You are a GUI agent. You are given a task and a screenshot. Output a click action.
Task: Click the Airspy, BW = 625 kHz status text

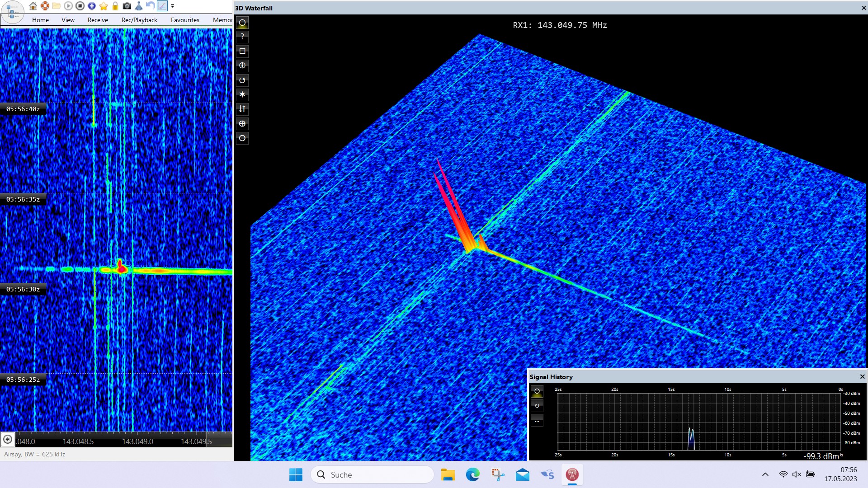point(35,454)
